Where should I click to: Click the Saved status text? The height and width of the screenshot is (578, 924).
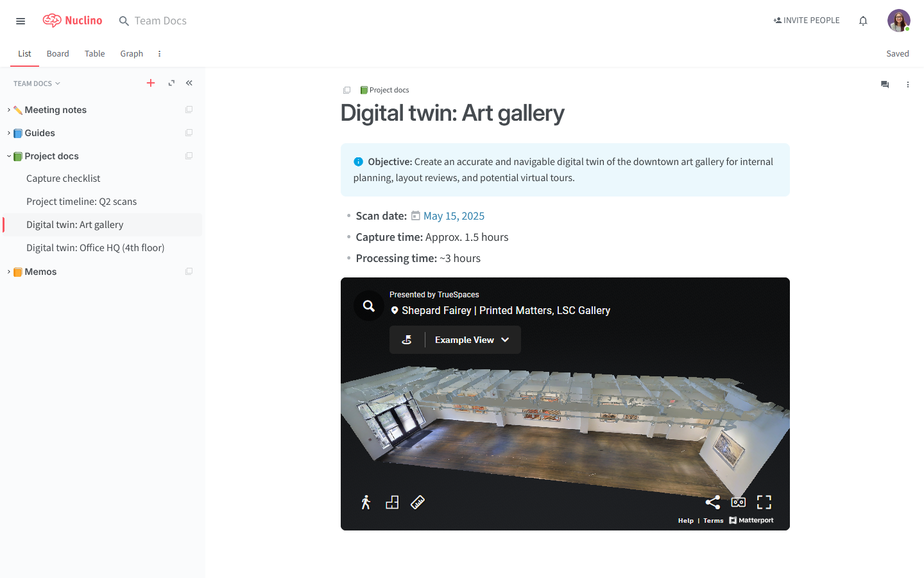pos(898,53)
